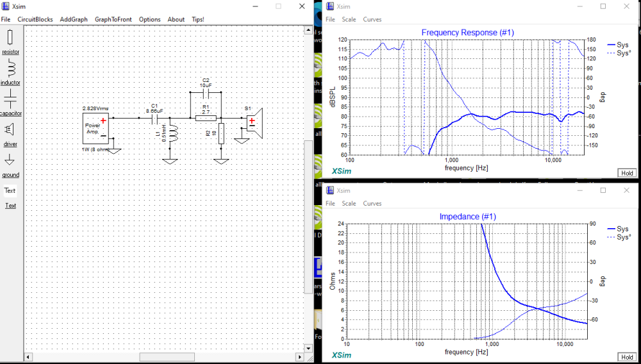Click the Tips! menu item
The width and height of the screenshot is (641, 364).
pos(198,19)
